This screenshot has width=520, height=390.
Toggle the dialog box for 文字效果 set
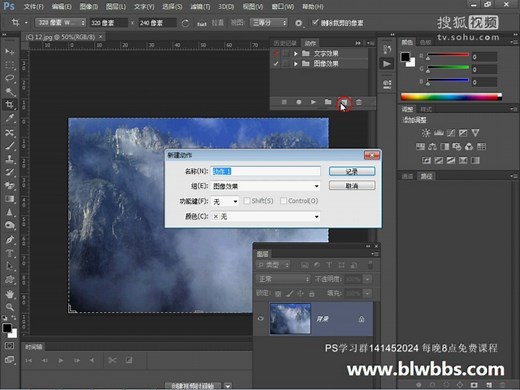point(286,53)
